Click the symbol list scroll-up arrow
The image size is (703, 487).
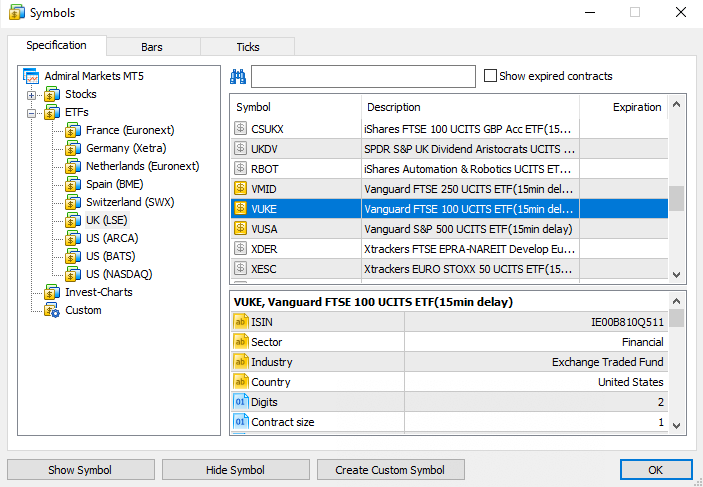pos(677,105)
